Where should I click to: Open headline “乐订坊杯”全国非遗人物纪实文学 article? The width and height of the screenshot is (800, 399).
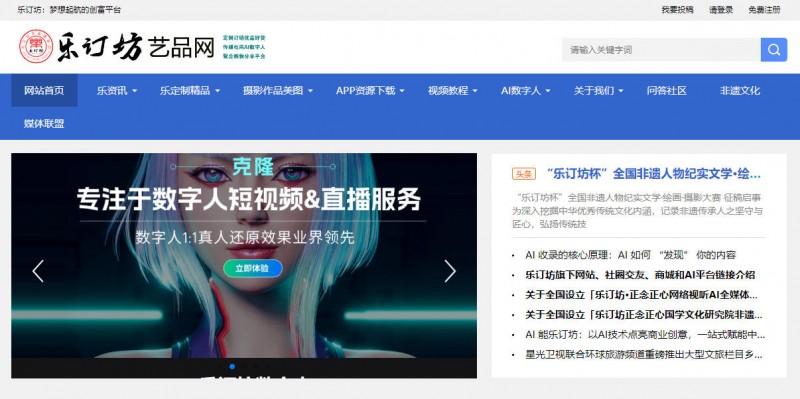[x=653, y=174]
